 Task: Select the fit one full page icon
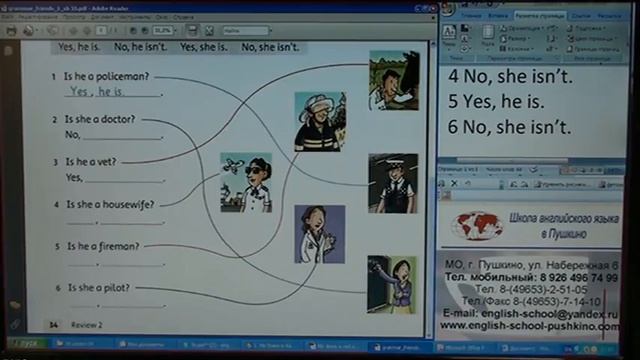[209, 31]
